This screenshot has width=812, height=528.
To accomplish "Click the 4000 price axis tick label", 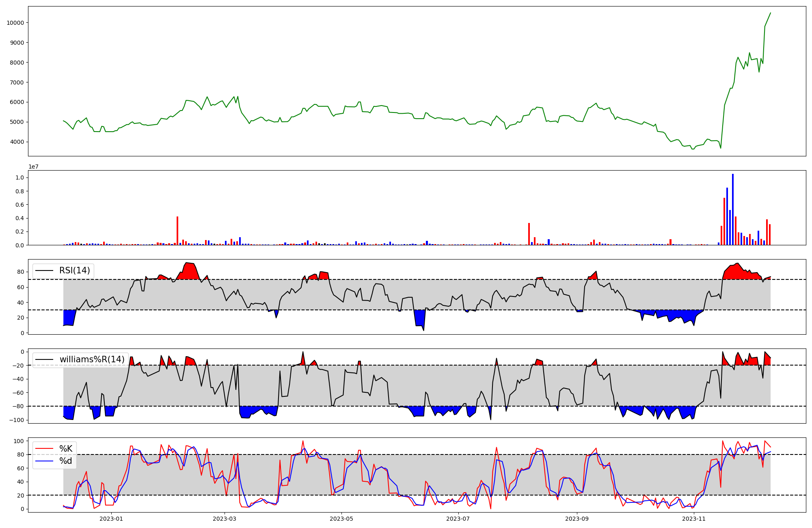I will pos(17,142).
